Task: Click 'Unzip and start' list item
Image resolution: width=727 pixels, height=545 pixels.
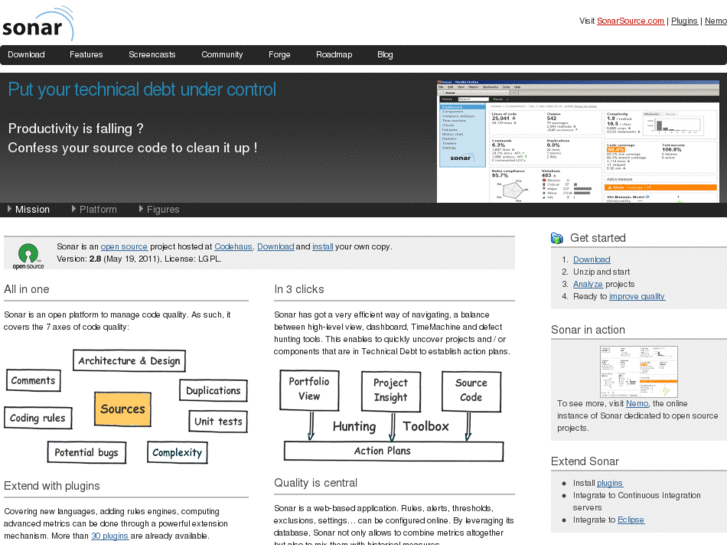Action: click(x=601, y=272)
